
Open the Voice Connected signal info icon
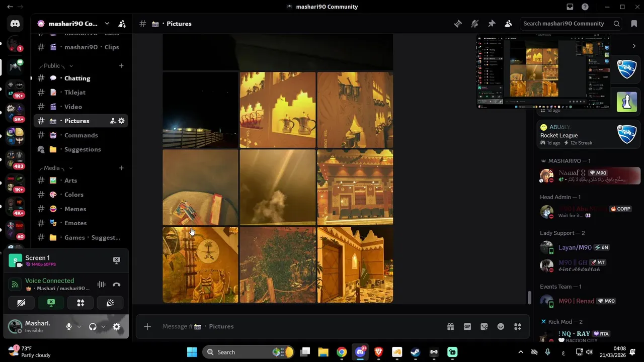coord(15,285)
